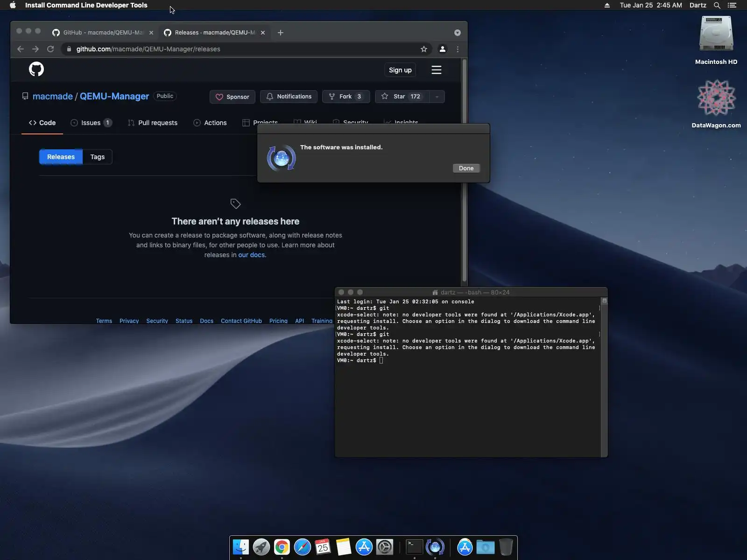
Task: Fork the QEMU-Manager repository
Action: coord(346,97)
